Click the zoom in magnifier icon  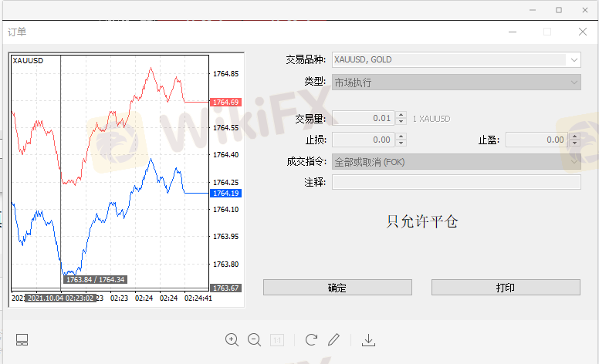pyautogui.click(x=232, y=339)
